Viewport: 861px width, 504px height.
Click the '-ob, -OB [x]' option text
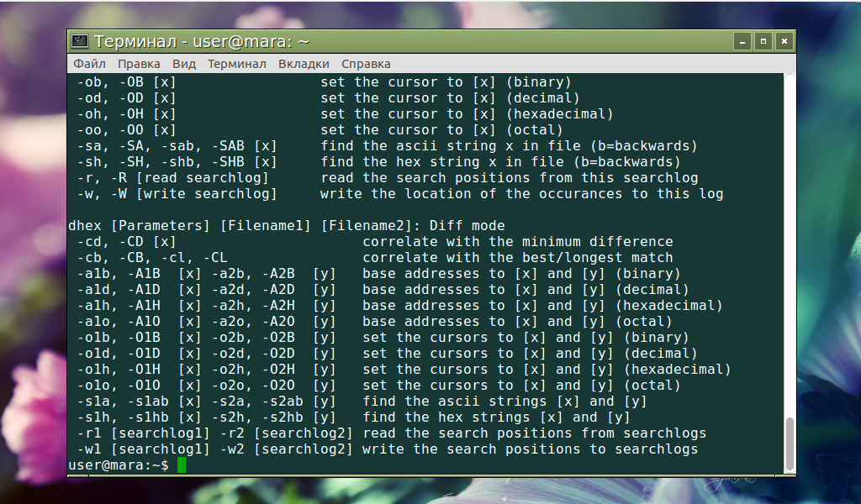point(127,82)
